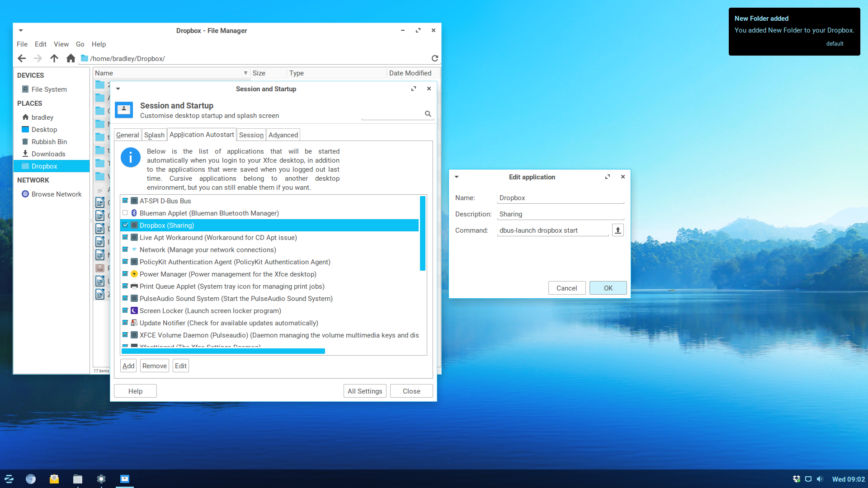Click Add to create autostart entry
This screenshot has width=868, height=488.
point(128,366)
